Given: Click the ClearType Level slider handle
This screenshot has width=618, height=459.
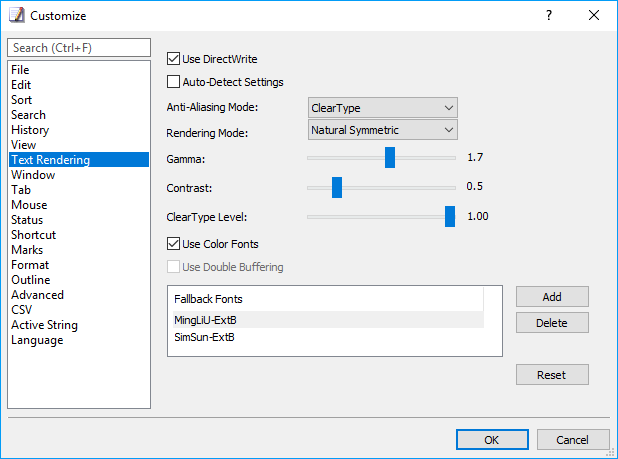Looking at the screenshot, I should (450, 216).
